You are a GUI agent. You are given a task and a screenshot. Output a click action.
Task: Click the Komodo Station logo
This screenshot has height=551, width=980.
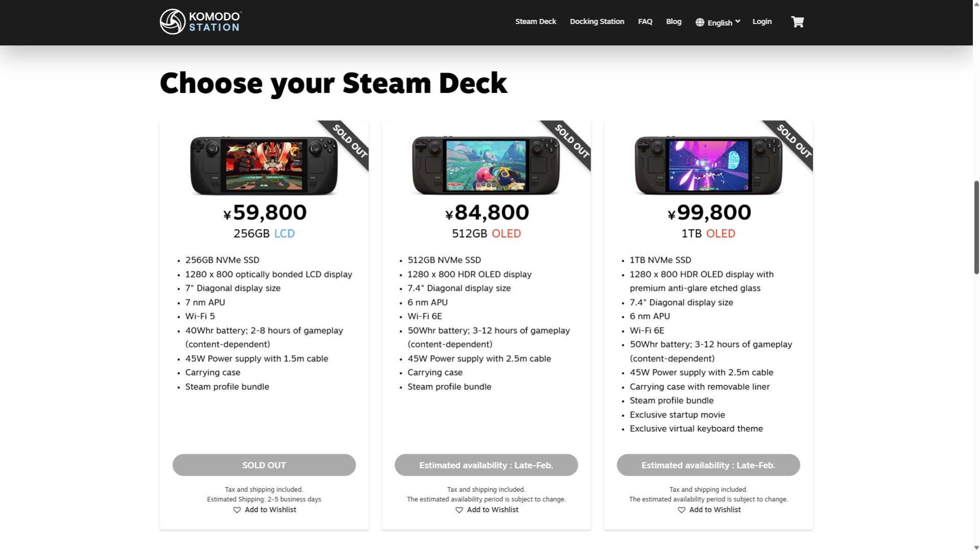coord(200,22)
